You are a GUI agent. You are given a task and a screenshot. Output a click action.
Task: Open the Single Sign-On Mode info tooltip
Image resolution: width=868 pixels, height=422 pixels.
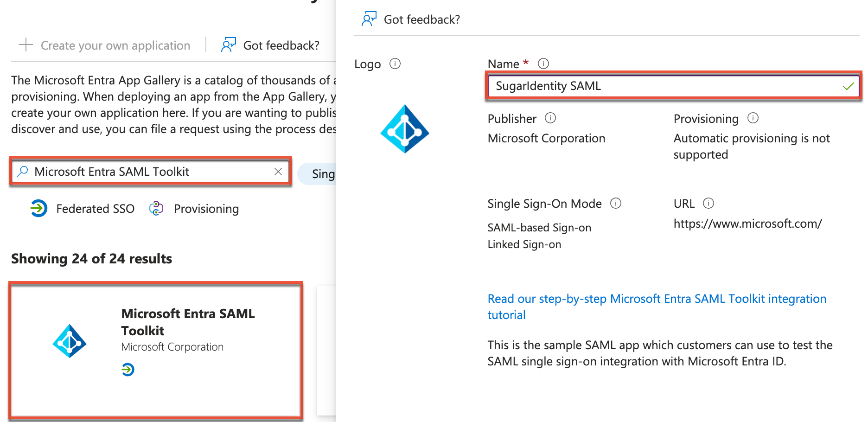pyautogui.click(x=616, y=203)
